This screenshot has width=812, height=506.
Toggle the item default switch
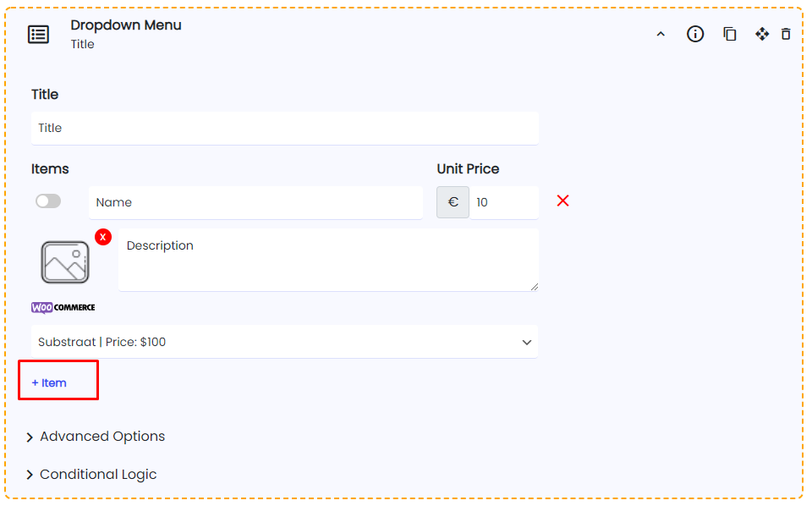tap(48, 201)
